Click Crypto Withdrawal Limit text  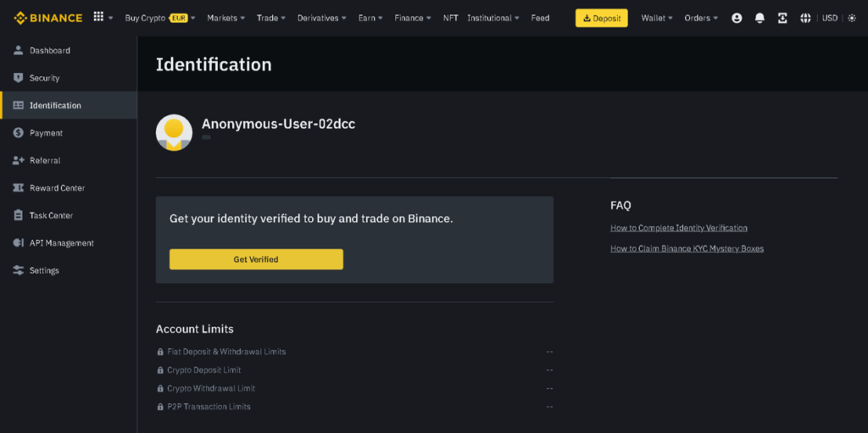click(211, 389)
